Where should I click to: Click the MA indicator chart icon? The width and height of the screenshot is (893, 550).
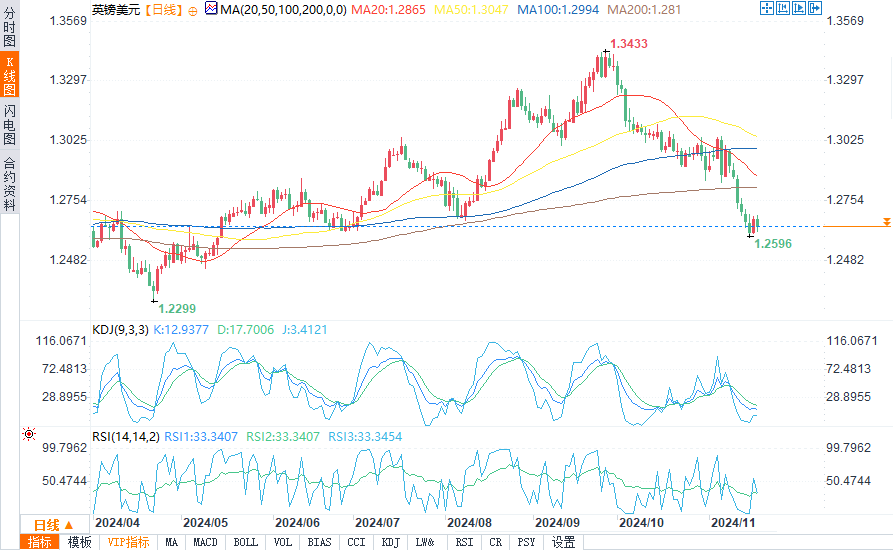coord(210,9)
